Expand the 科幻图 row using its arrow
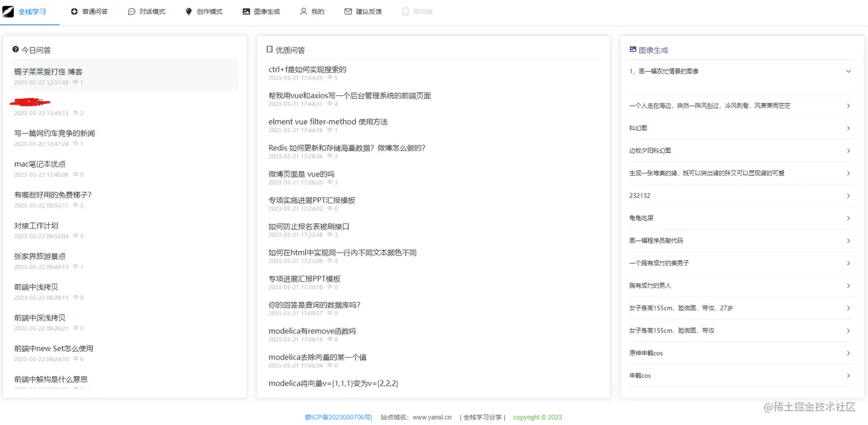The image size is (868, 425). (848, 128)
